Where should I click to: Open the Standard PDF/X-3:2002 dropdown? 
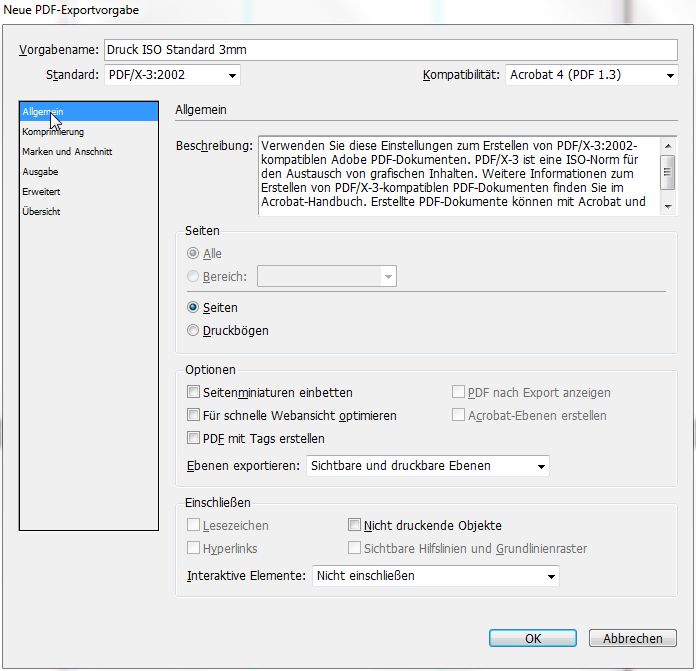(172, 75)
